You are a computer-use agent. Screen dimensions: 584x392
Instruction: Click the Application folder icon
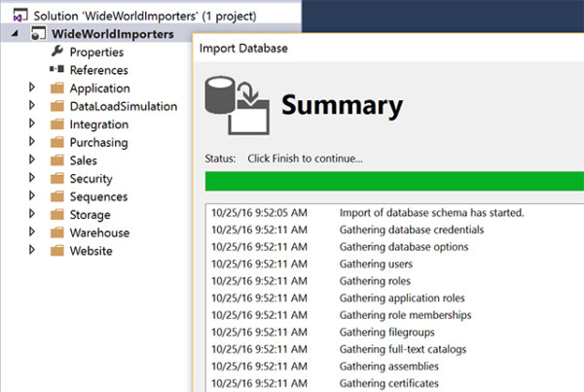(57, 89)
